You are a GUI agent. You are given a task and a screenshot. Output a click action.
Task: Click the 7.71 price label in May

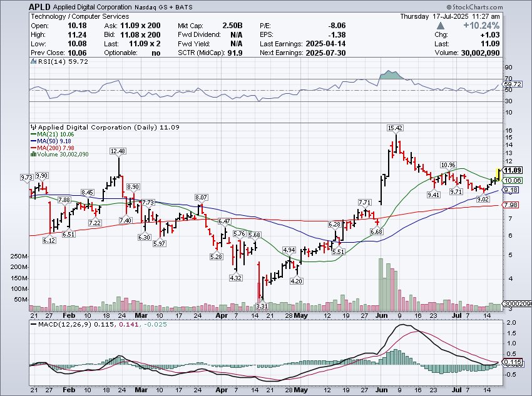point(364,203)
